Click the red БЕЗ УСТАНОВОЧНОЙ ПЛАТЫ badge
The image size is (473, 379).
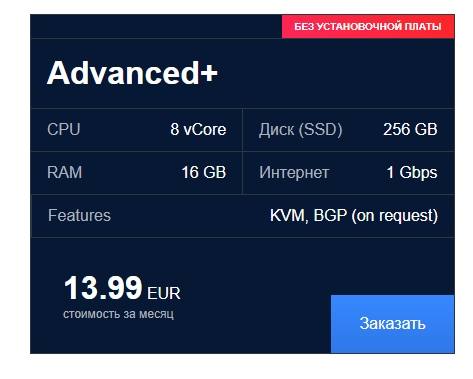(x=368, y=26)
